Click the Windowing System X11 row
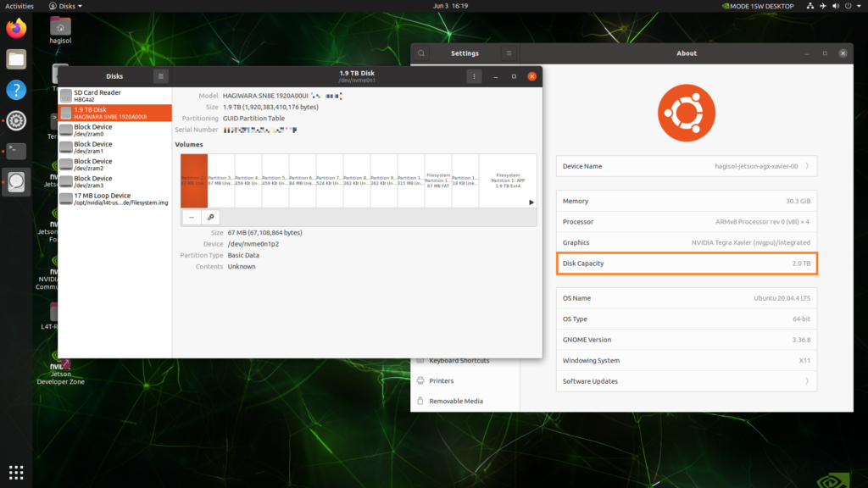Screen dimensions: 868x488 click(x=687, y=360)
